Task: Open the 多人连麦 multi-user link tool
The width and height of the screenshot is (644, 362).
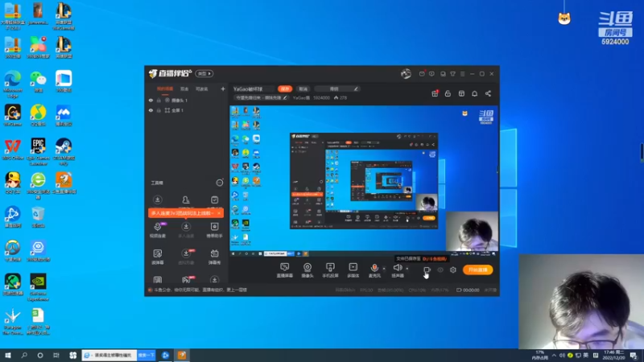Action: coord(186,230)
